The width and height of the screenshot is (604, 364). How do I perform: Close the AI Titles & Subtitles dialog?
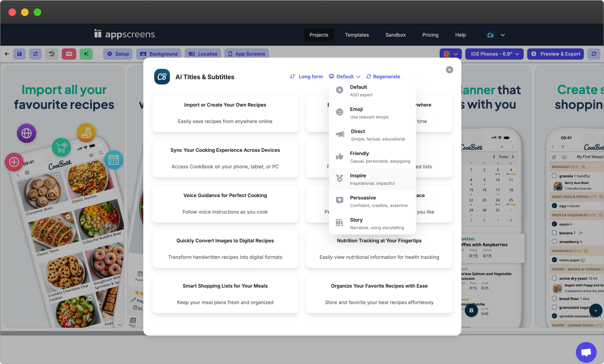click(x=449, y=70)
